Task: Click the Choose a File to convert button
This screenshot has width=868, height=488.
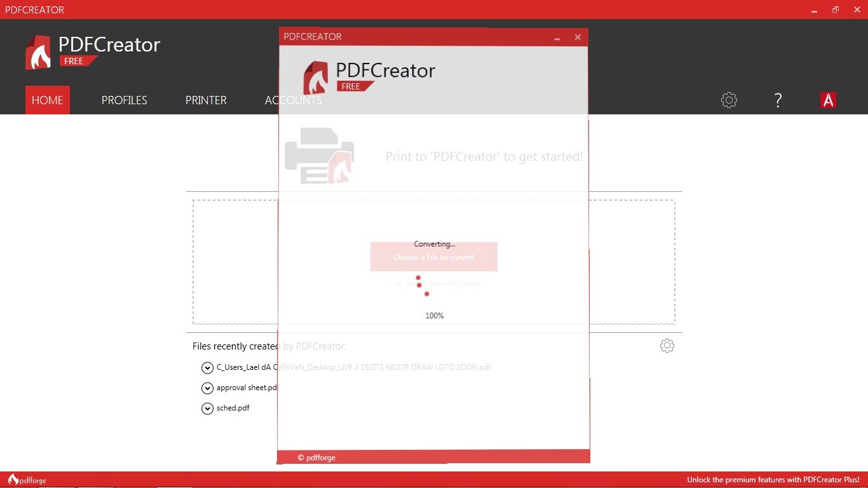Action: click(x=434, y=257)
